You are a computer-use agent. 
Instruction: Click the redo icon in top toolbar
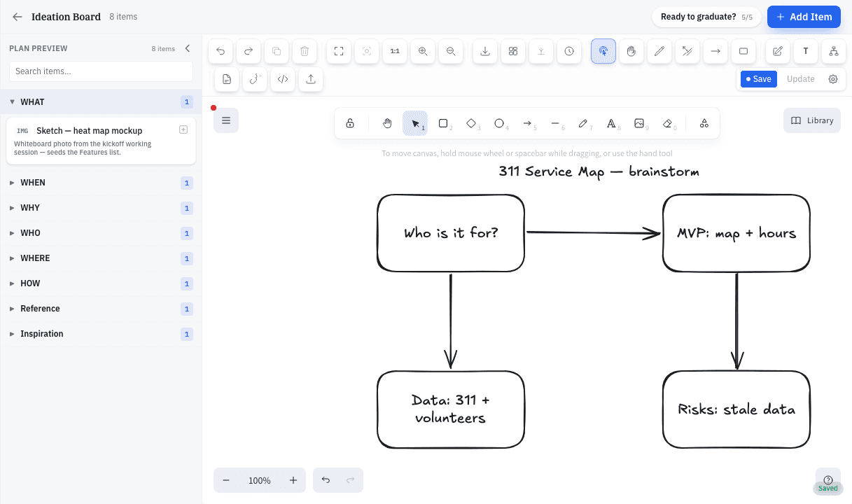point(249,51)
